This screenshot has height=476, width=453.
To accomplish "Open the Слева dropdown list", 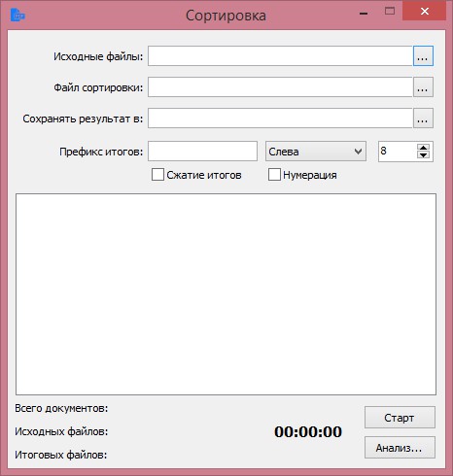I will [316, 151].
